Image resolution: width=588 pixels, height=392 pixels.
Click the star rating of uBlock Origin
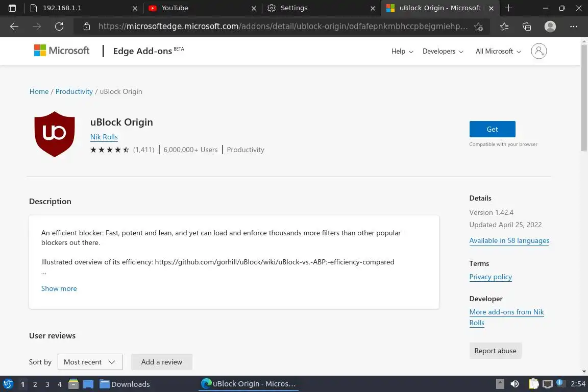coord(110,150)
